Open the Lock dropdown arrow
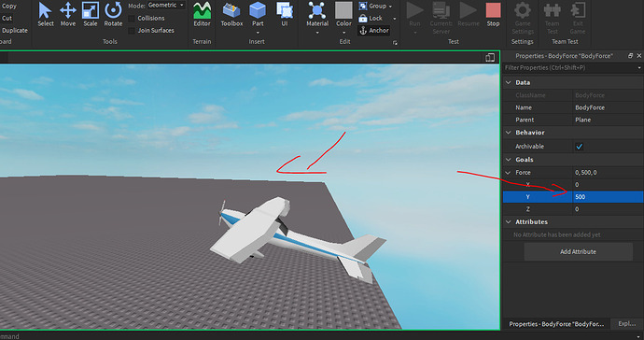The width and height of the screenshot is (644, 340). 394,19
